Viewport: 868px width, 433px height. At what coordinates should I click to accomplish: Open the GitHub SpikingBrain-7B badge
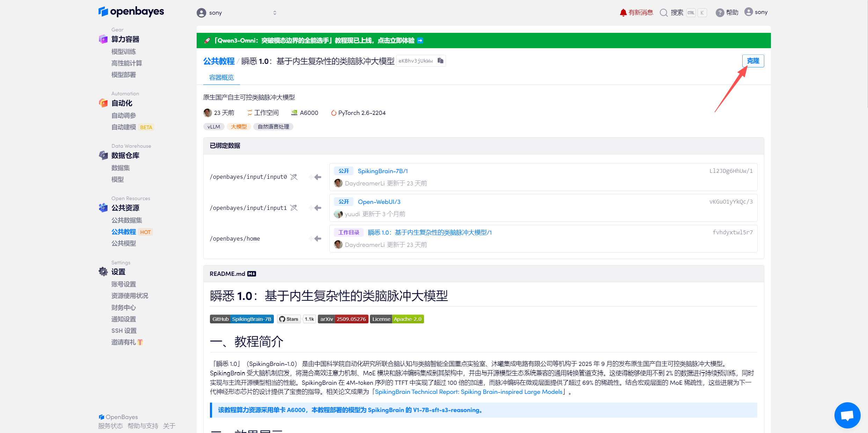242,319
